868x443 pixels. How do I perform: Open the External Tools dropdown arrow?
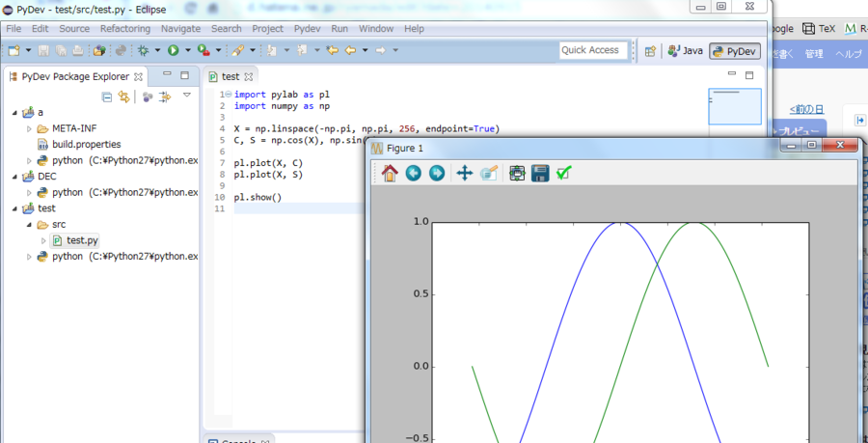pyautogui.click(x=218, y=50)
